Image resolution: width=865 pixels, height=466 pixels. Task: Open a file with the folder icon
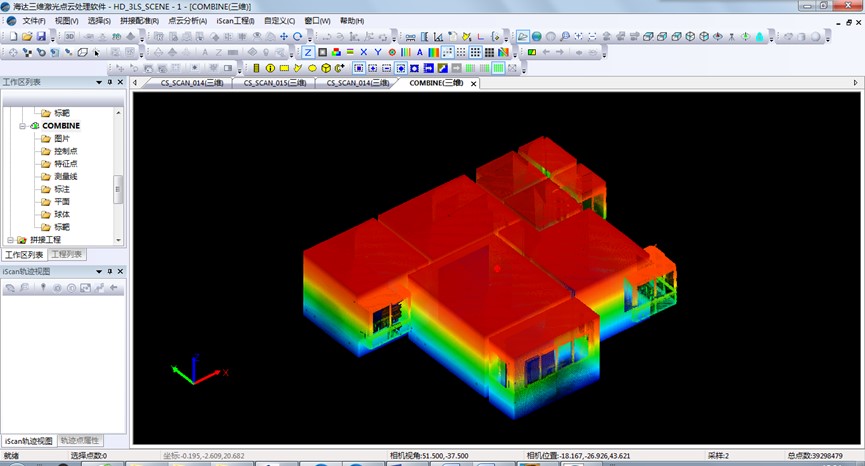click(27, 37)
